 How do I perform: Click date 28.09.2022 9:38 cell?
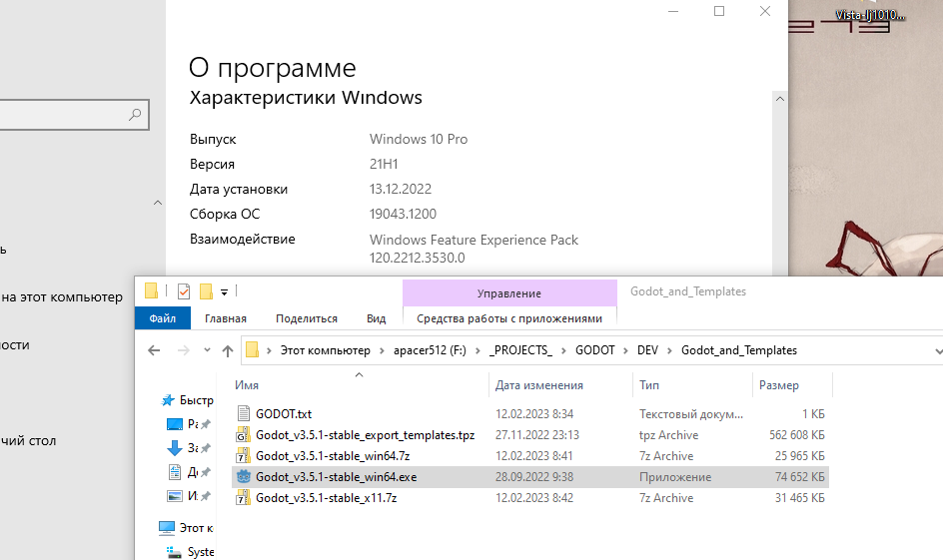coord(534,477)
